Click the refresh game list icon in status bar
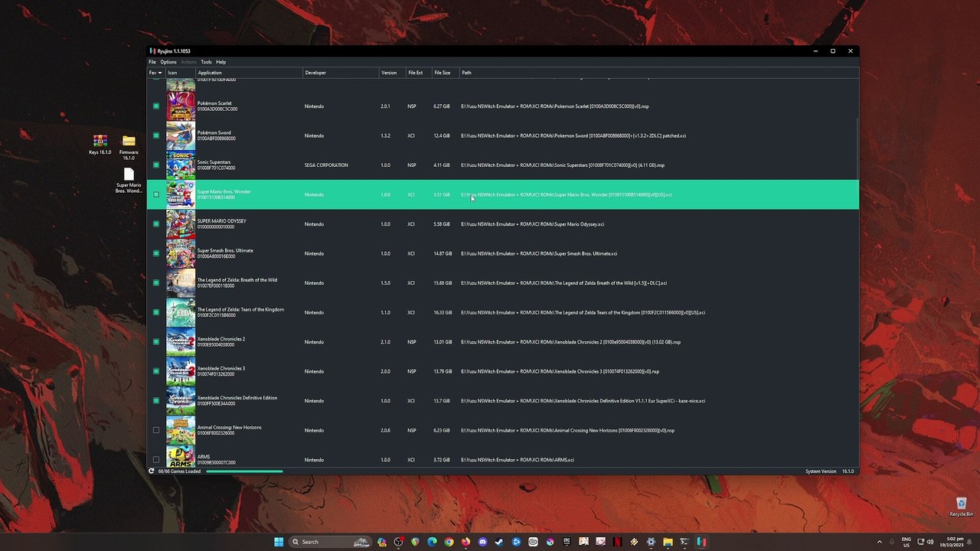Viewport: 980px width, 551px height. [152, 471]
